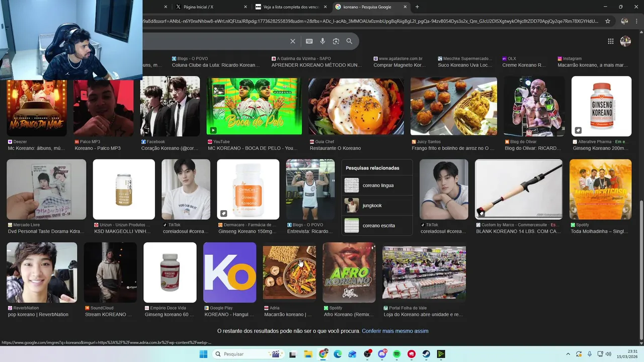Open the Stream KOREANO SoundCloud image
644x362 pixels.
click(110, 273)
